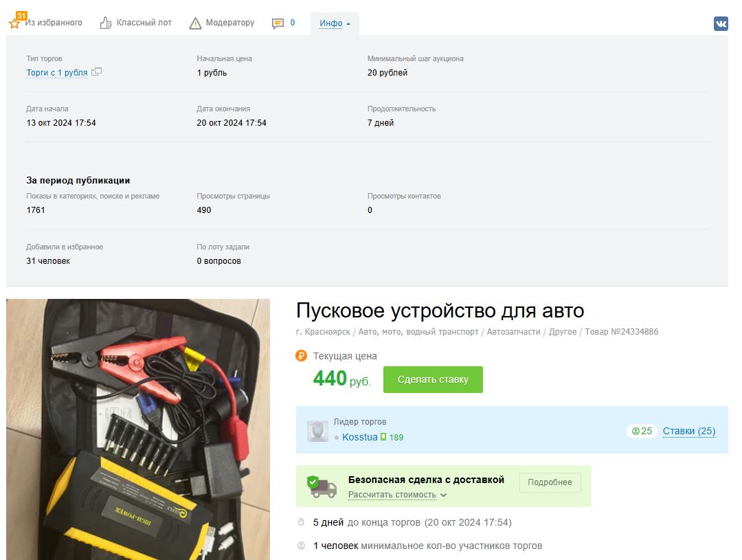
Task: Select 'Из избранного' menu item
Action: [54, 23]
